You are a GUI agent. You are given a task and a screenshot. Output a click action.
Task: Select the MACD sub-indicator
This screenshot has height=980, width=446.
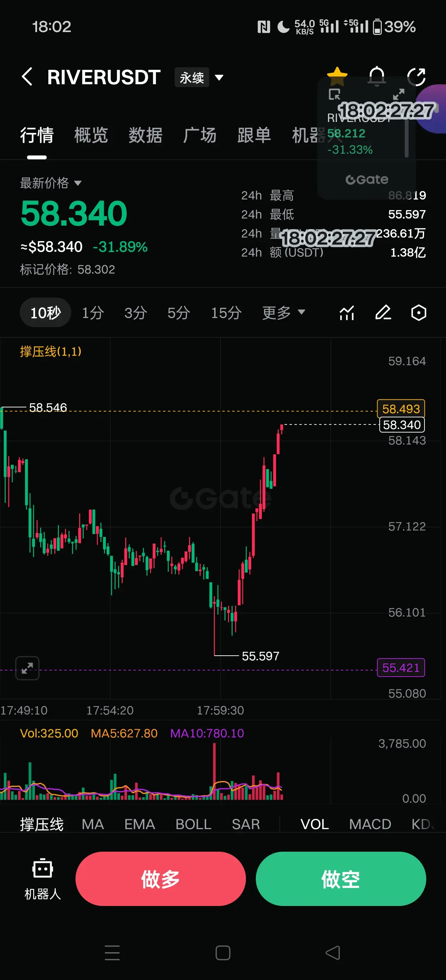click(x=370, y=825)
